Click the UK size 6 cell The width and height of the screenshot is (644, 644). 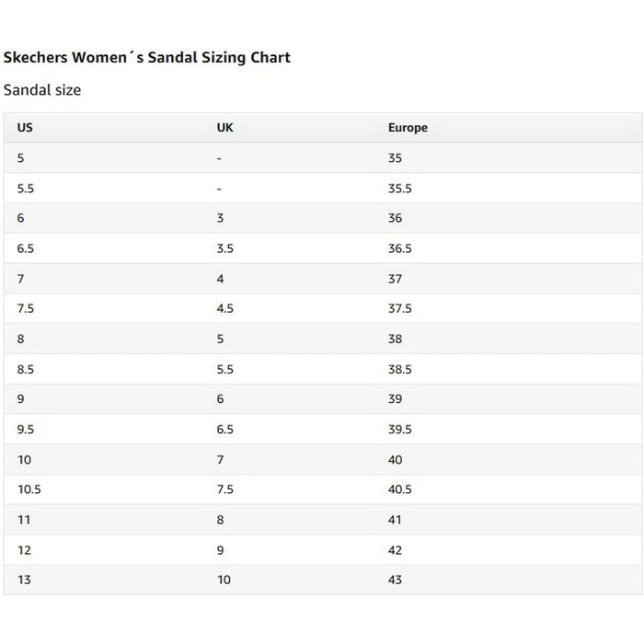click(220, 398)
